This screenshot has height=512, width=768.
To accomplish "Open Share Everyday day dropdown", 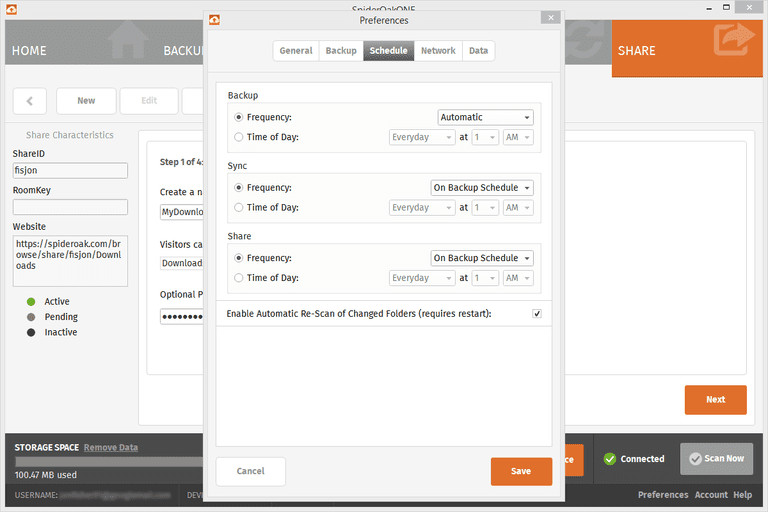I will (x=422, y=278).
